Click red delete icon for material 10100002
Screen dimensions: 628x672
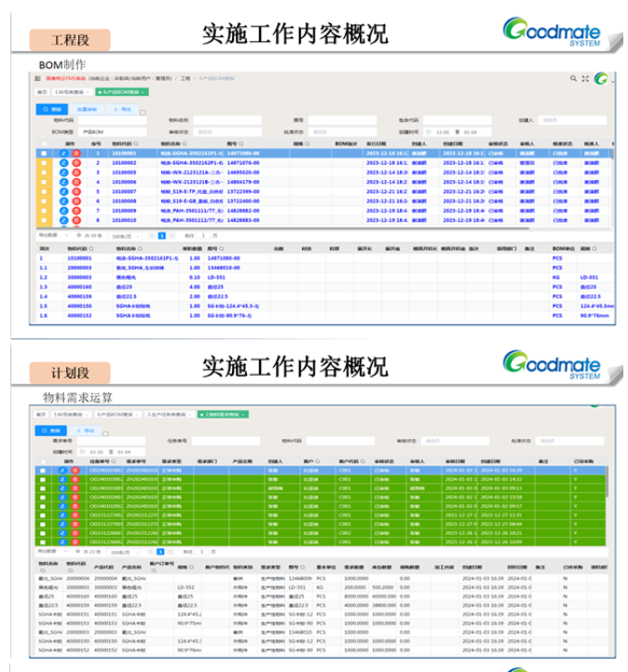coord(76,162)
